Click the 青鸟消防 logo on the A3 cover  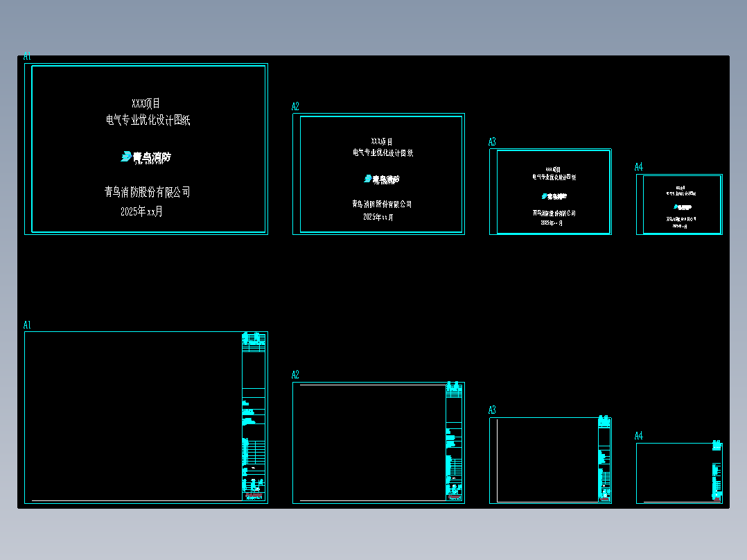tap(554, 196)
